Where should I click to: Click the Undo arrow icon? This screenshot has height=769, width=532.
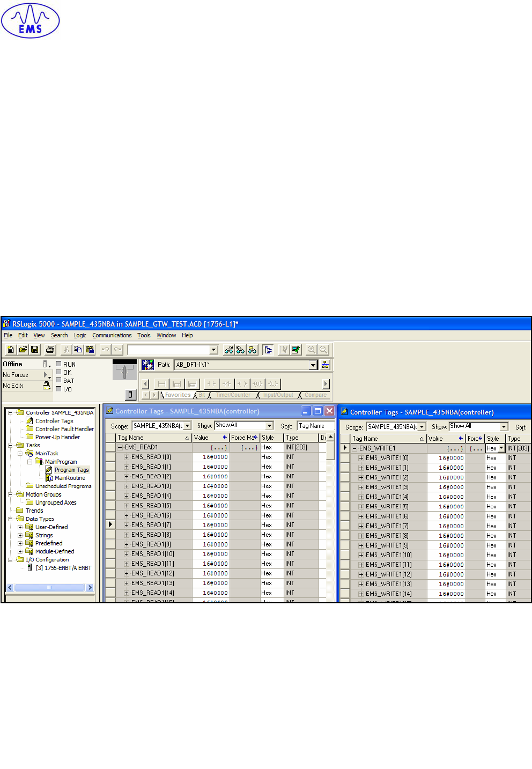[x=106, y=350]
